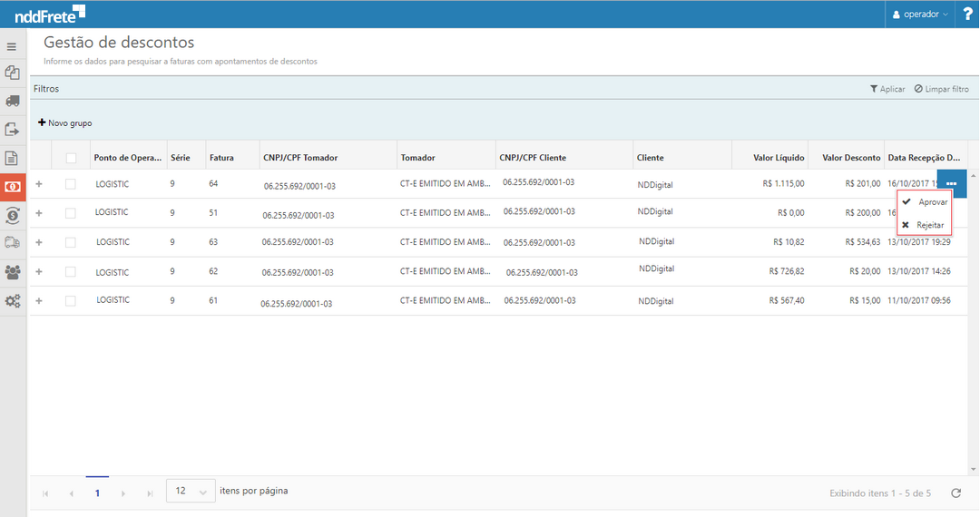980x517 pixels.
Task: Add a filter with Novo grupo
Action: coord(64,123)
